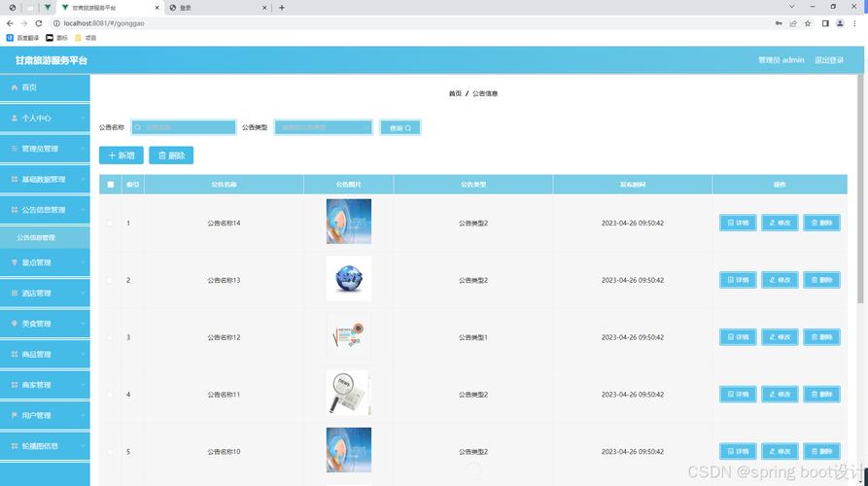The height and width of the screenshot is (486, 868).
Task: Close the 甘肃旅游服务平台 browser tab
Action: click(x=157, y=8)
